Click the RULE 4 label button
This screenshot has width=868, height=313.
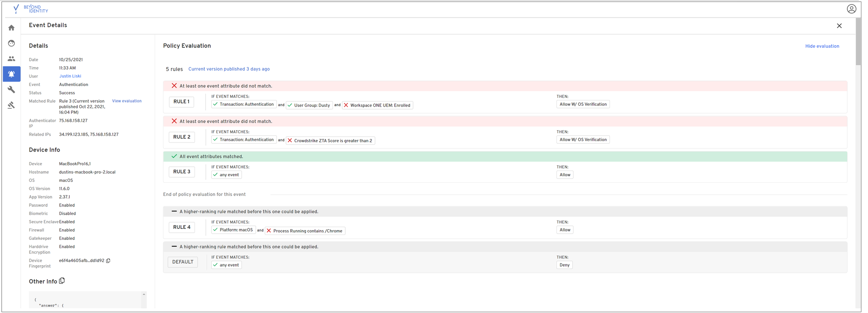[x=181, y=228]
